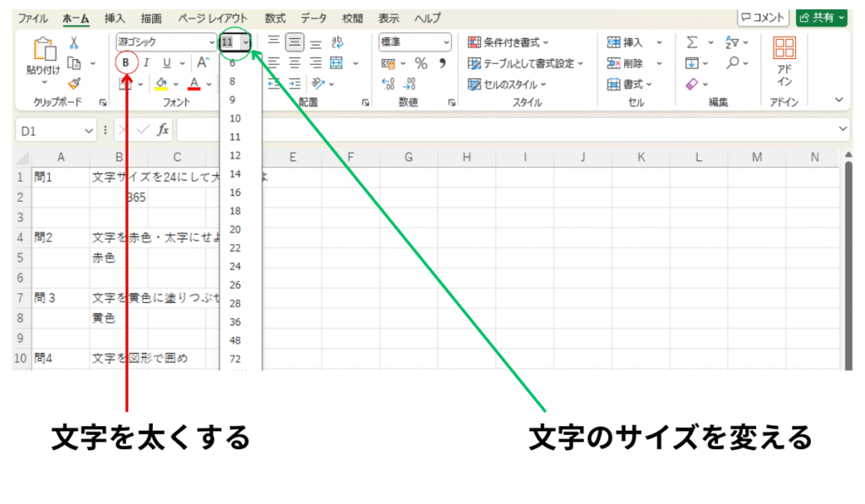Toggle Italic formatting (I)
This screenshot has height=504, width=865.
coord(146,62)
